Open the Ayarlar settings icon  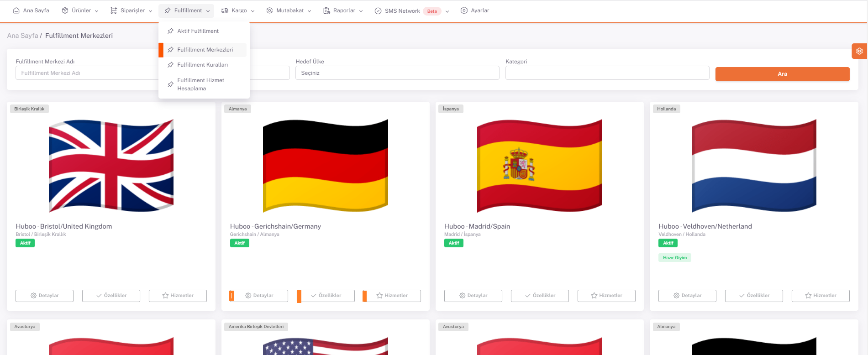pos(464,10)
